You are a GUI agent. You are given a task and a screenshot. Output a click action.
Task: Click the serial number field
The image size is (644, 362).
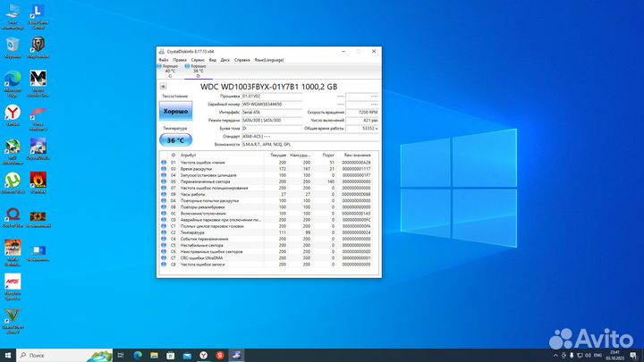point(272,105)
